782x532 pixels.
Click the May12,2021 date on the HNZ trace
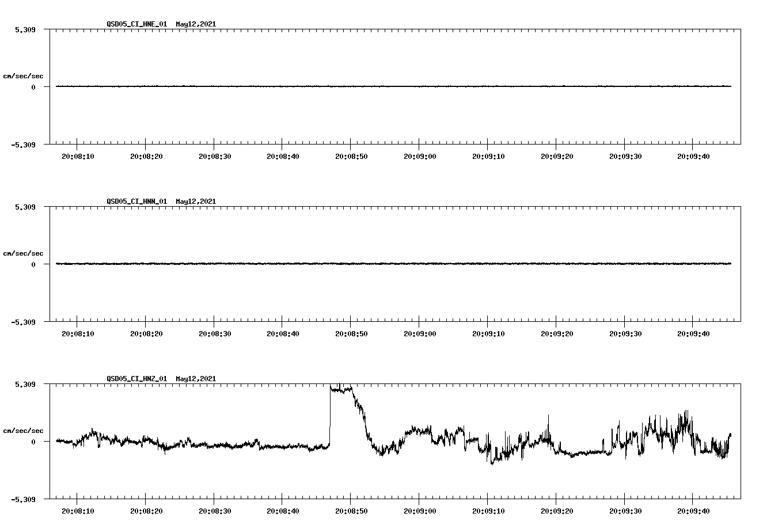[x=195, y=379]
